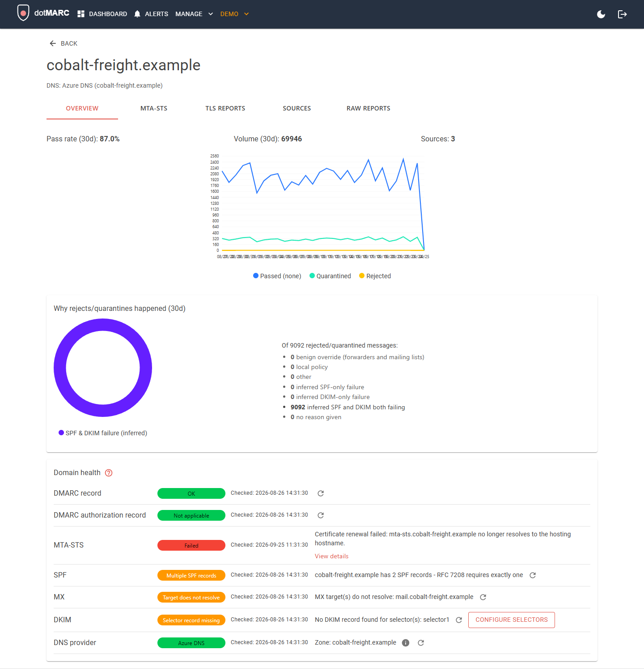Click the Multiple SPF records badge

[191, 575]
